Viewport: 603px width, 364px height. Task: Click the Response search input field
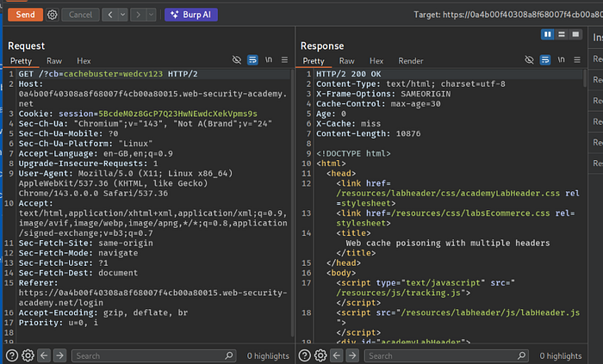[x=446, y=355]
